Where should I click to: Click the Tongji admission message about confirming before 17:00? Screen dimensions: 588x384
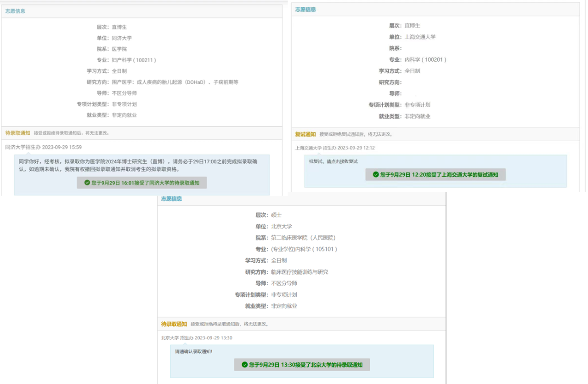[141, 166]
